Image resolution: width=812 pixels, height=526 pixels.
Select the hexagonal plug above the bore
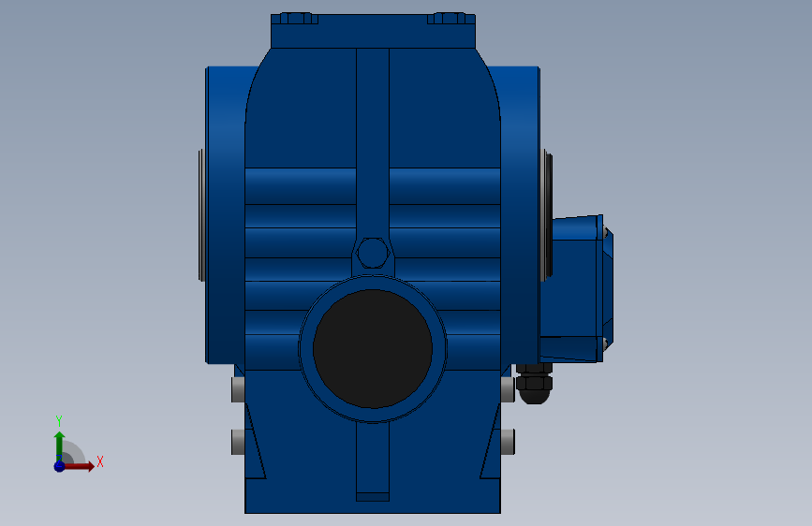pos(373,253)
